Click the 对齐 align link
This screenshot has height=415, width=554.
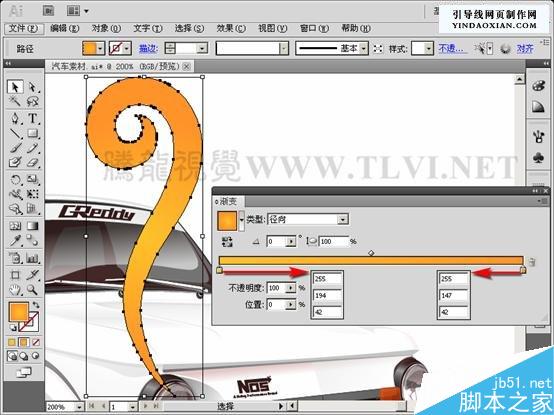525,48
